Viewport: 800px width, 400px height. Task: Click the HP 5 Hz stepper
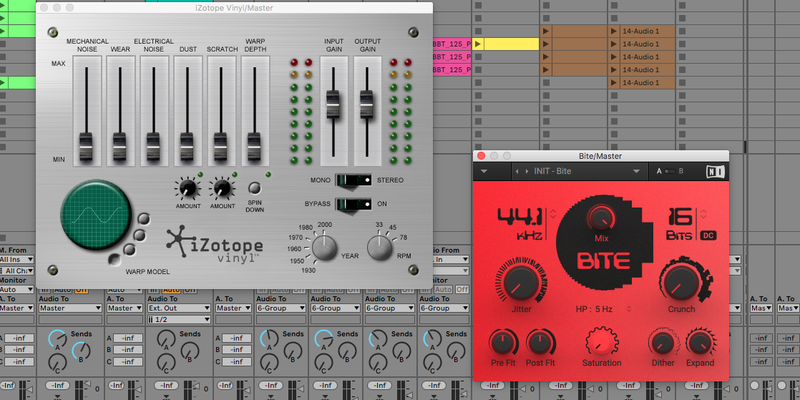pyautogui.click(x=629, y=309)
